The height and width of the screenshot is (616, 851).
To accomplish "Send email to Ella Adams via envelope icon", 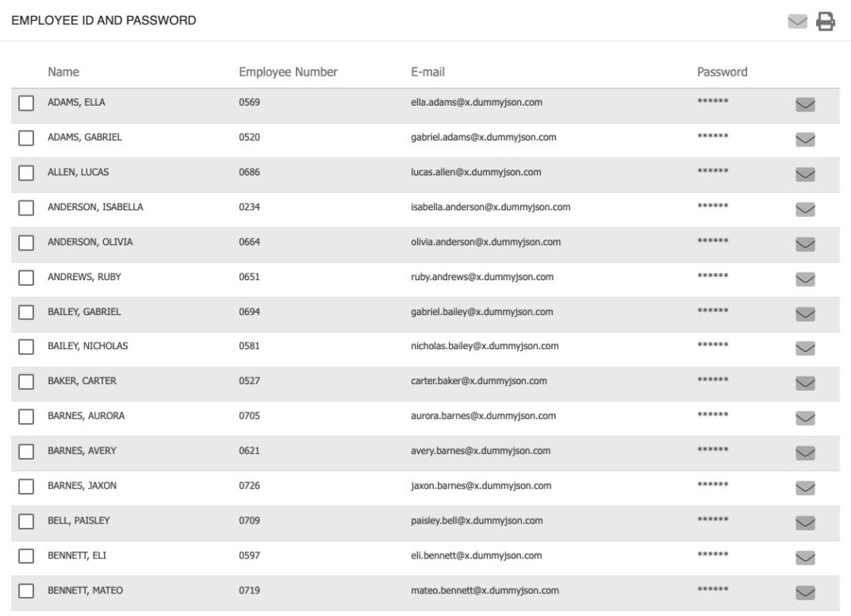I will tap(804, 104).
